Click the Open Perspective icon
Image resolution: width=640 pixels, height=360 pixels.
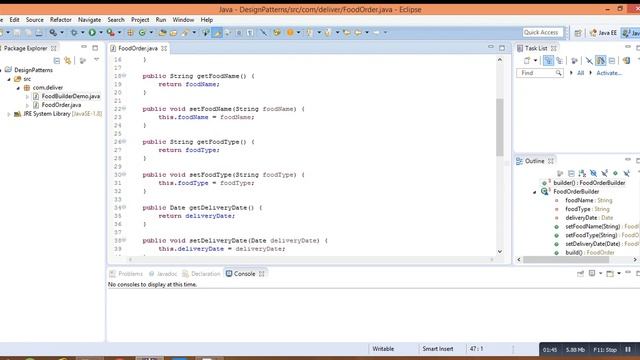pos(578,33)
